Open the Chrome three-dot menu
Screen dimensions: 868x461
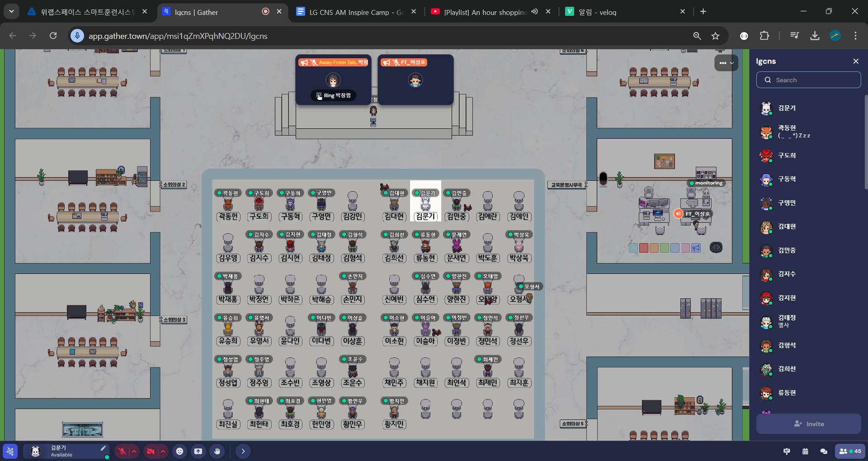[855, 36]
